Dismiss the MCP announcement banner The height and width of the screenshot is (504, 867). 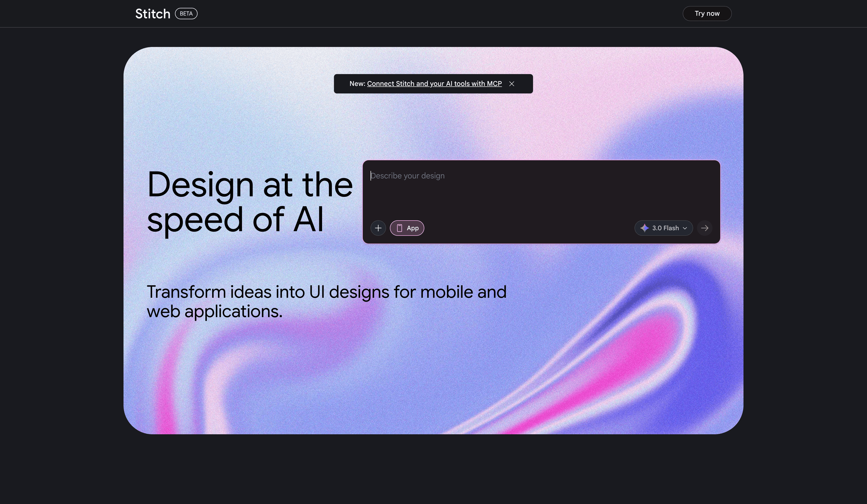pos(511,84)
